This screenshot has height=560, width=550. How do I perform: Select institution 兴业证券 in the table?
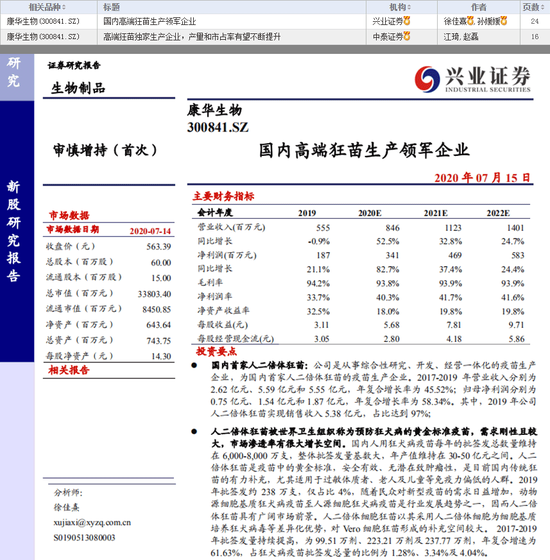click(x=388, y=21)
